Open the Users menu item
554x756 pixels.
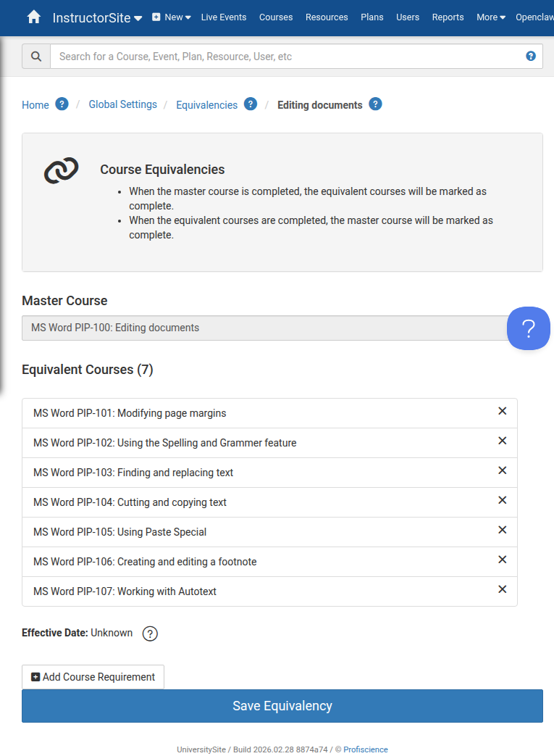[x=408, y=17]
